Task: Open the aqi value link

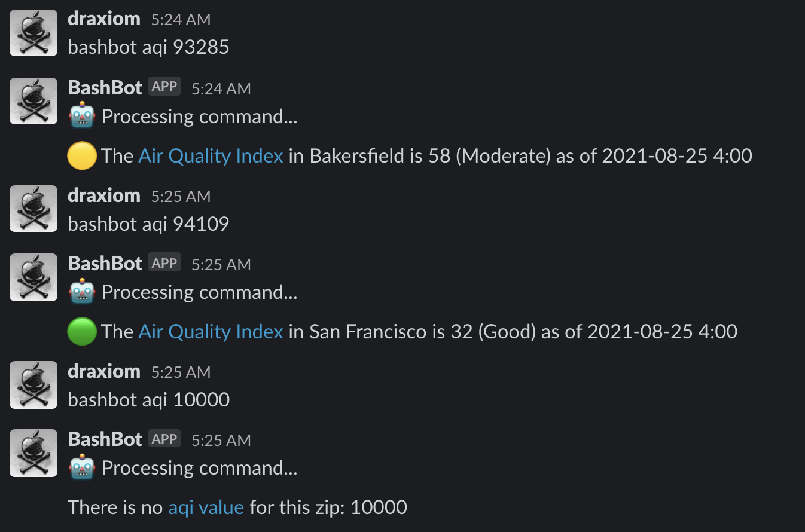Action: (206, 507)
